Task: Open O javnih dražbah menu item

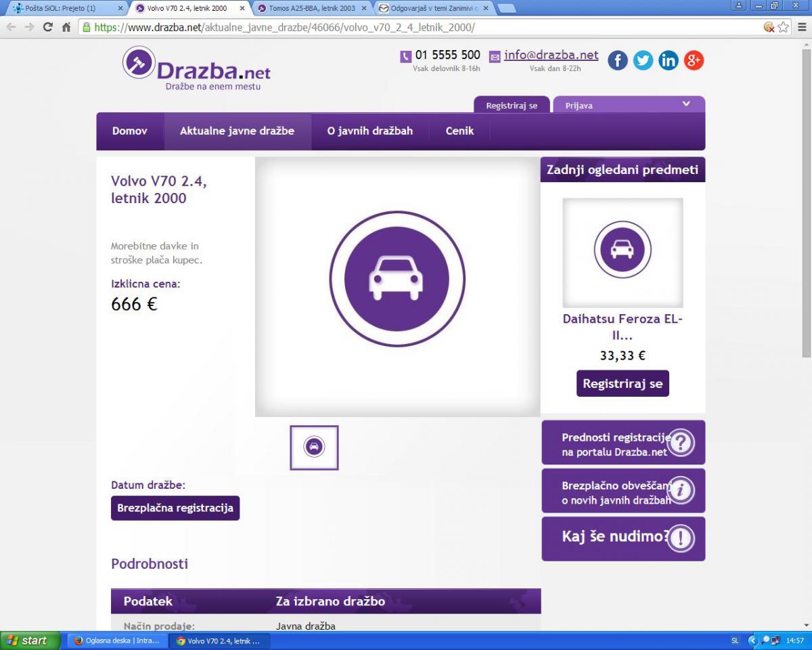Action: tap(370, 131)
